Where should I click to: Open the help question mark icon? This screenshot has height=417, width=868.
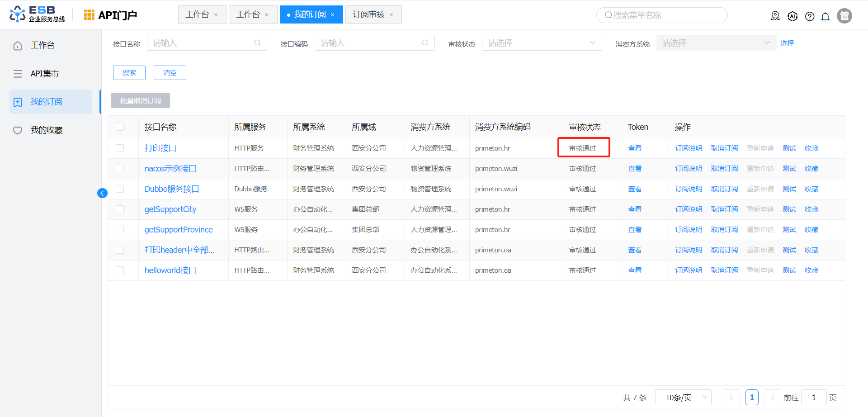pyautogui.click(x=810, y=17)
